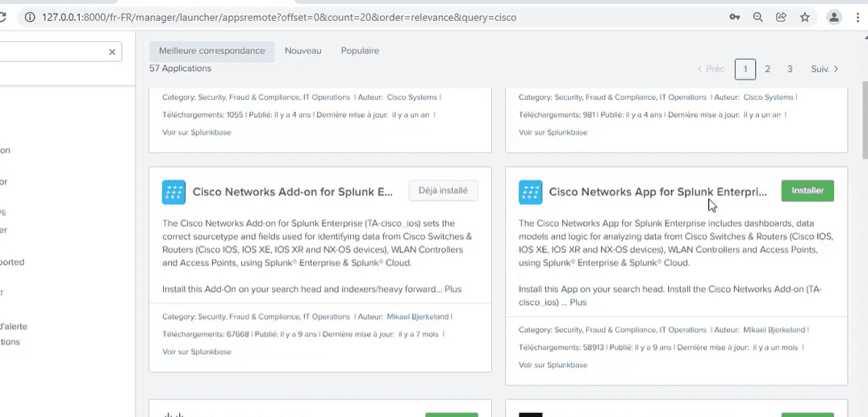Click the share page icon in address bar
868x417 pixels.
tap(781, 17)
